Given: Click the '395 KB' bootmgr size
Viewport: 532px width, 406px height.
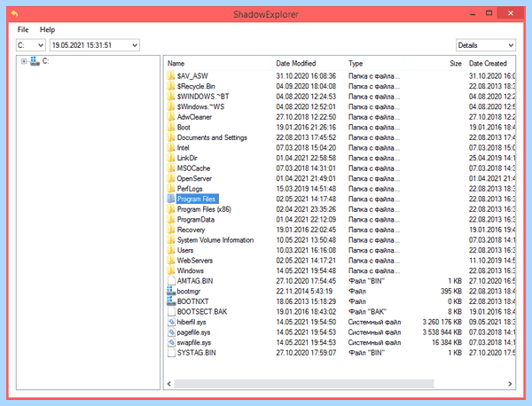Looking at the screenshot, I should coord(451,291).
